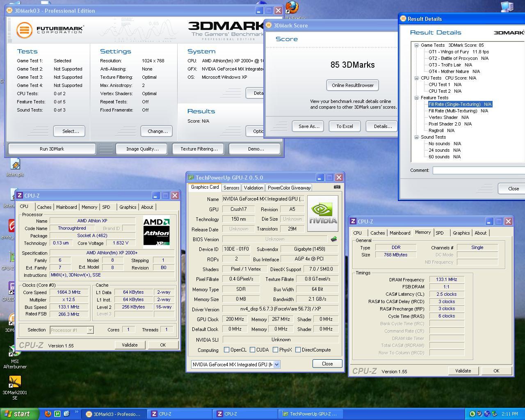Image resolution: width=525 pixels, height=420 pixels.
Task: Click Result Details title bar icon
Action: click(403, 18)
